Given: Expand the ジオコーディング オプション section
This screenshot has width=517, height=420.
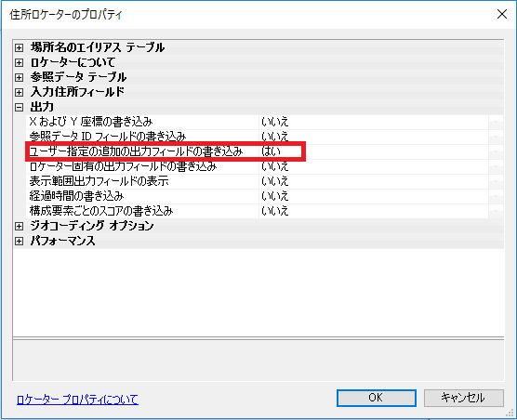Looking at the screenshot, I should [20, 226].
